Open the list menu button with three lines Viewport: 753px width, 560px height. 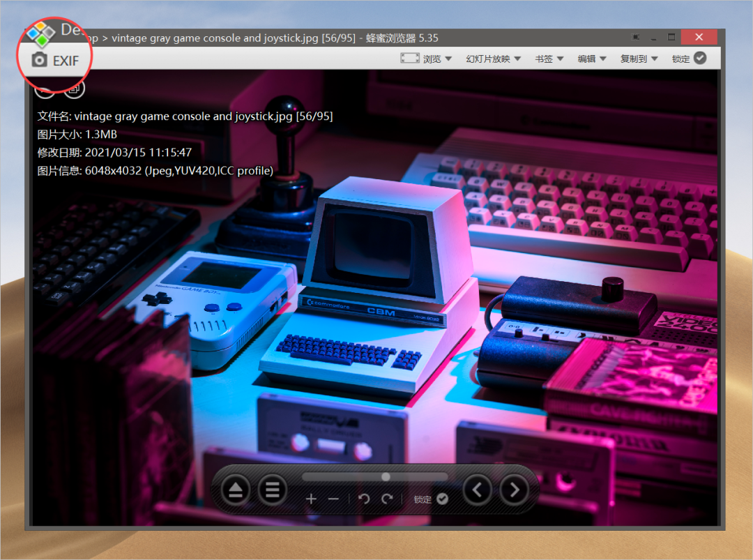(272, 490)
